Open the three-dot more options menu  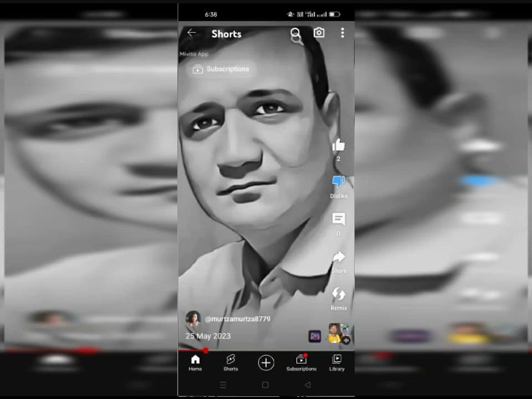[342, 33]
